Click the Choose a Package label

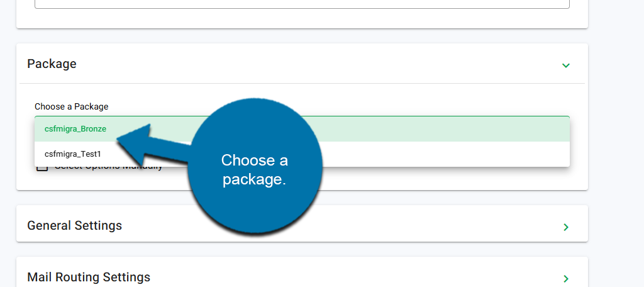(x=71, y=106)
